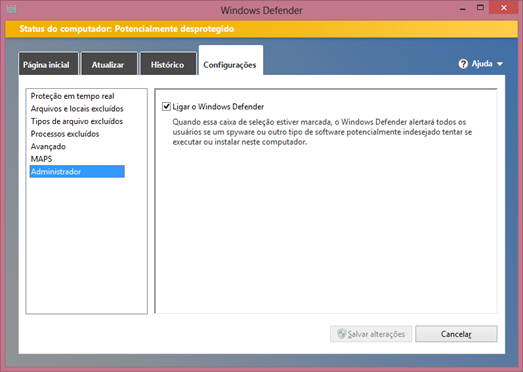The width and height of the screenshot is (523, 372).
Task: Select the Configurações tab
Action: pos(231,61)
